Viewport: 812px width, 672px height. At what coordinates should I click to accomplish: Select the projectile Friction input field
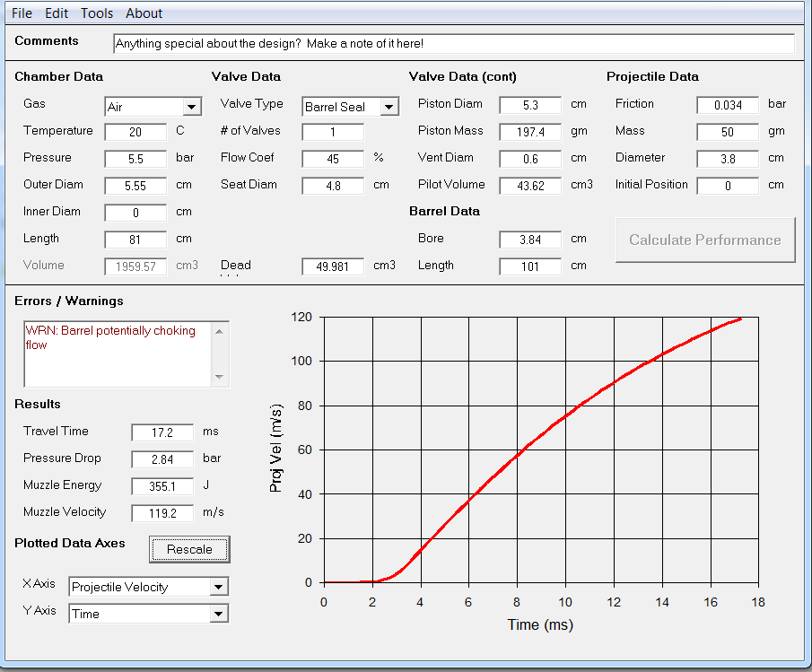(728, 105)
